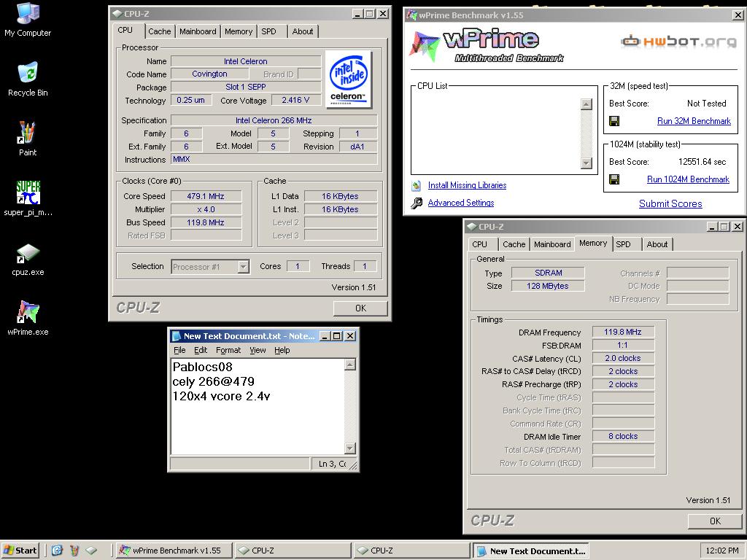Open the Processor #1 selection dropdown
747x560 pixels.
(244, 267)
